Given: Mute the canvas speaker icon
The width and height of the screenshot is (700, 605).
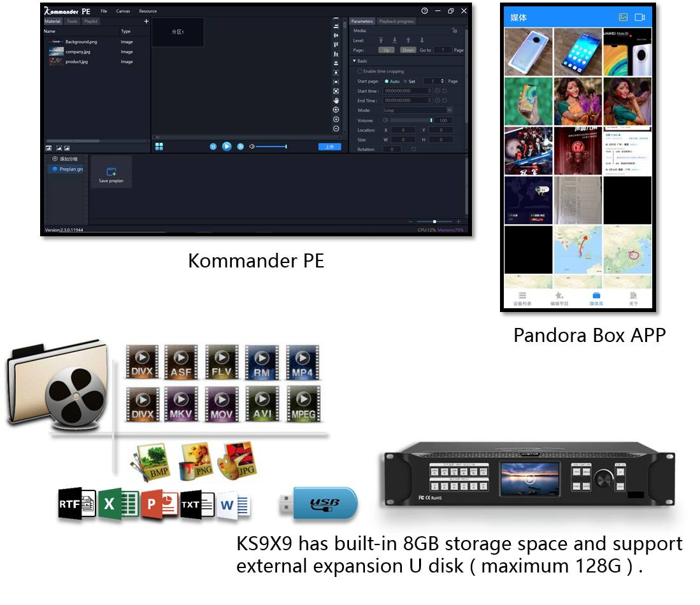Looking at the screenshot, I should [x=252, y=146].
